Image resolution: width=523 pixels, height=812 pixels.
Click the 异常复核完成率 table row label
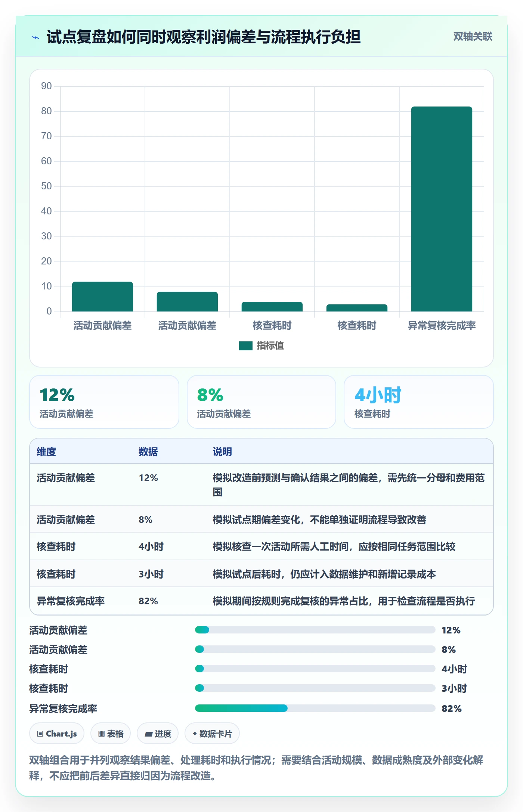(71, 601)
